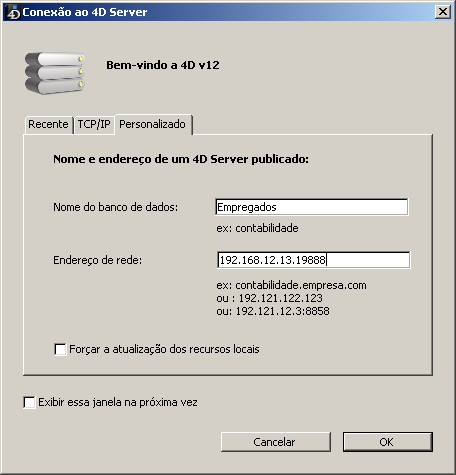Check Exibir essa janela na próxima vez
Screen dimensions: 456x475
29,402
